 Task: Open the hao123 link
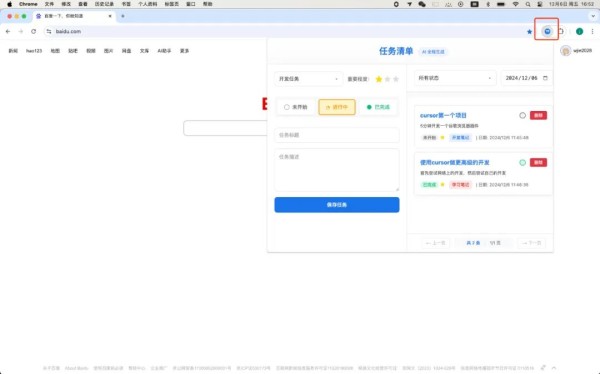click(x=34, y=51)
